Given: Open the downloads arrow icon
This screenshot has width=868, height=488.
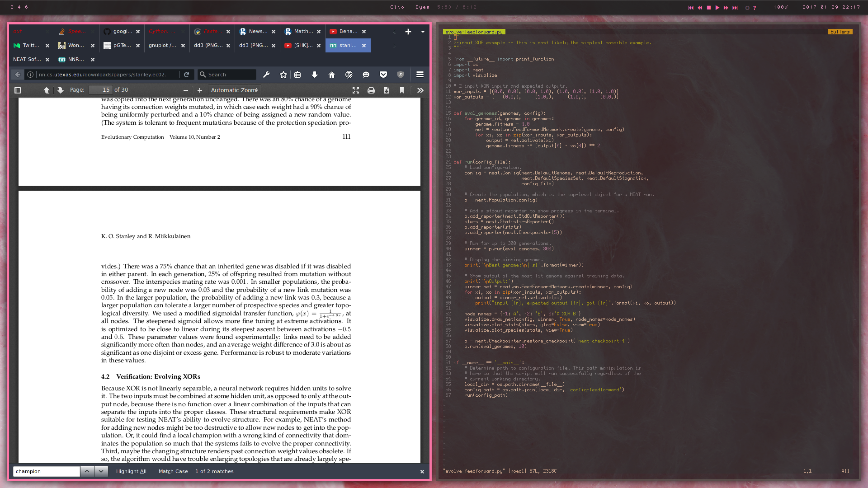Looking at the screenshot, I should click(315, 75).
